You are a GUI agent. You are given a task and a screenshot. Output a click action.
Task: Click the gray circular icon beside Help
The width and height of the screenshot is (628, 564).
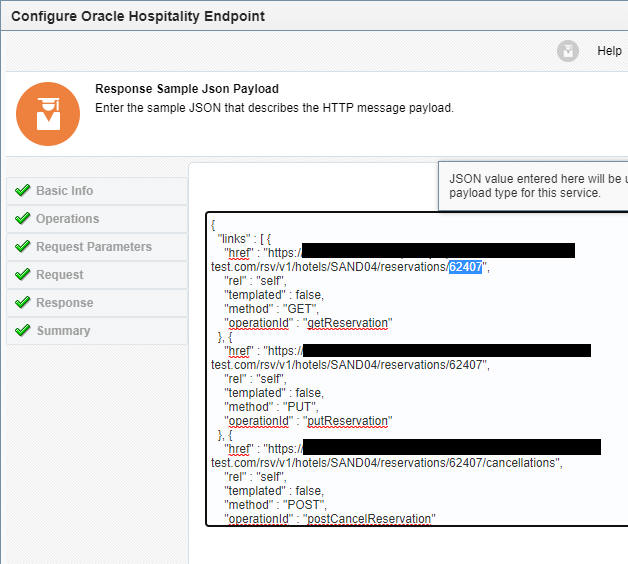(x=568, y=51)
